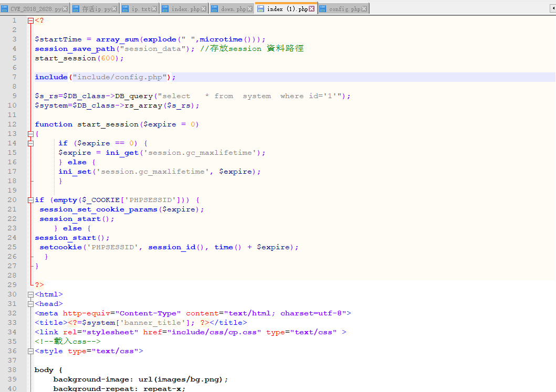This screenshot has height=392, width=556.
Task: Click line number 29 in the margin
Action: tap(12, 284)
